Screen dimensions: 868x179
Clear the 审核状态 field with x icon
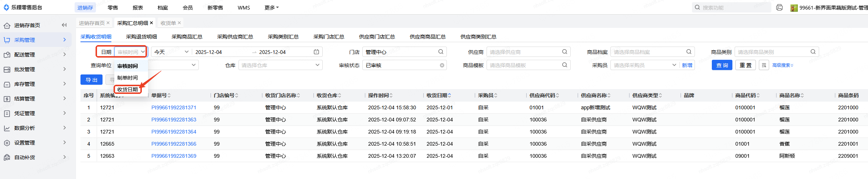442,65
